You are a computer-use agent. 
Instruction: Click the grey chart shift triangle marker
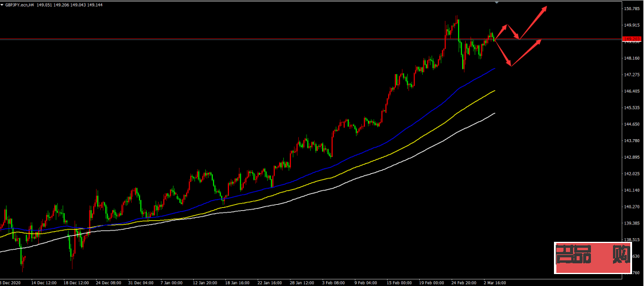pos(497,2)
